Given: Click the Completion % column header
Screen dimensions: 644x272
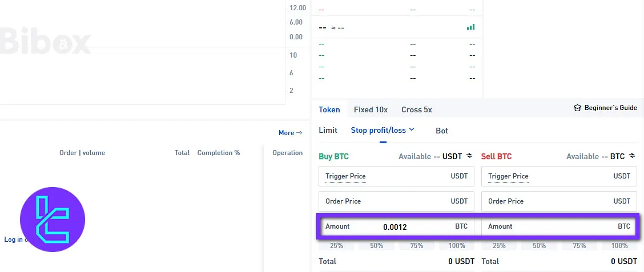Looking at the screenshot, I should click(x=219, y=153).
